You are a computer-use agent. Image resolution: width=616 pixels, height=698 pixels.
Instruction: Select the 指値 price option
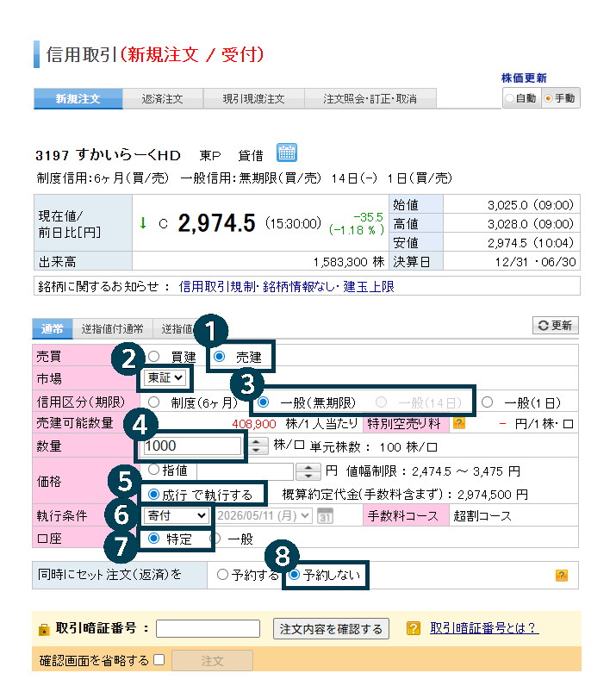point(154,469)
